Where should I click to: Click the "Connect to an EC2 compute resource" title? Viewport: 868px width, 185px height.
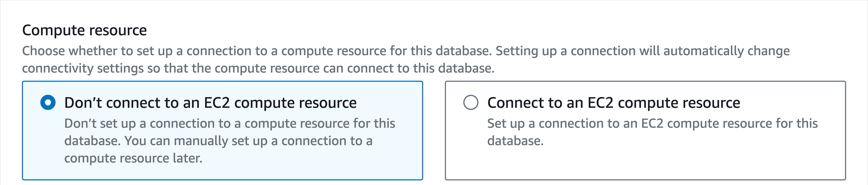pos(613,102)
